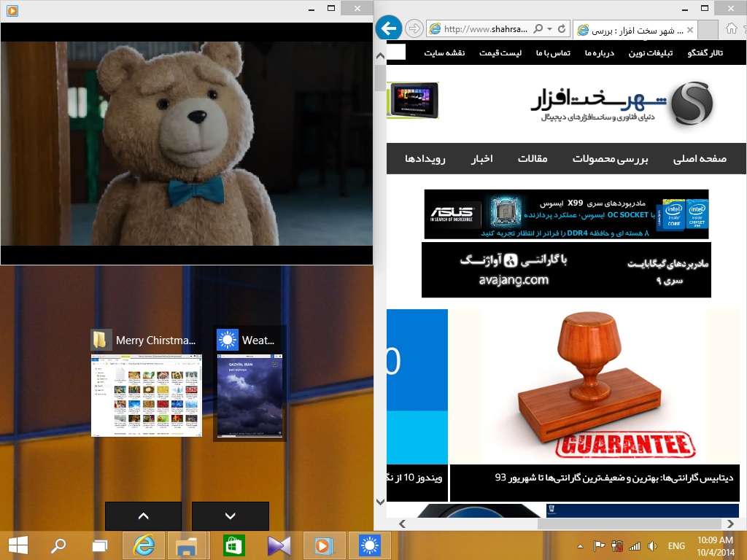The image size is (747, 560).
Task: Open درباره ما in the top menu
Action: coord(600,52)
